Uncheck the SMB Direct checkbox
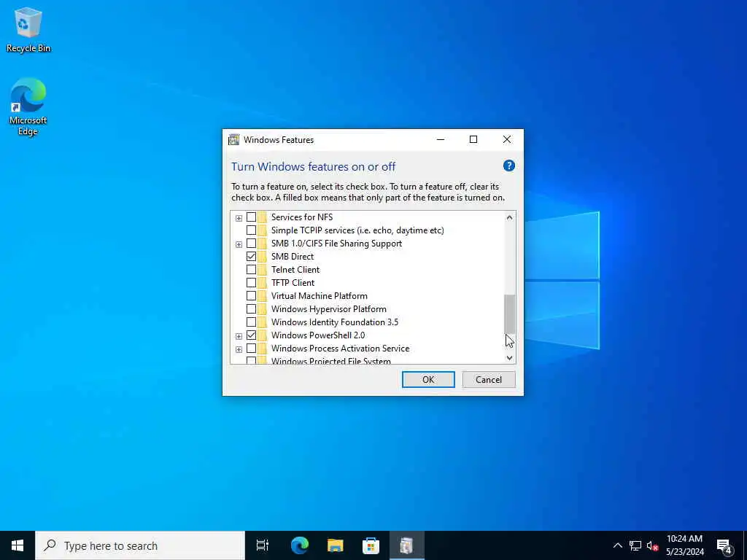Viewport: 747px width, 560px height. 251,256
